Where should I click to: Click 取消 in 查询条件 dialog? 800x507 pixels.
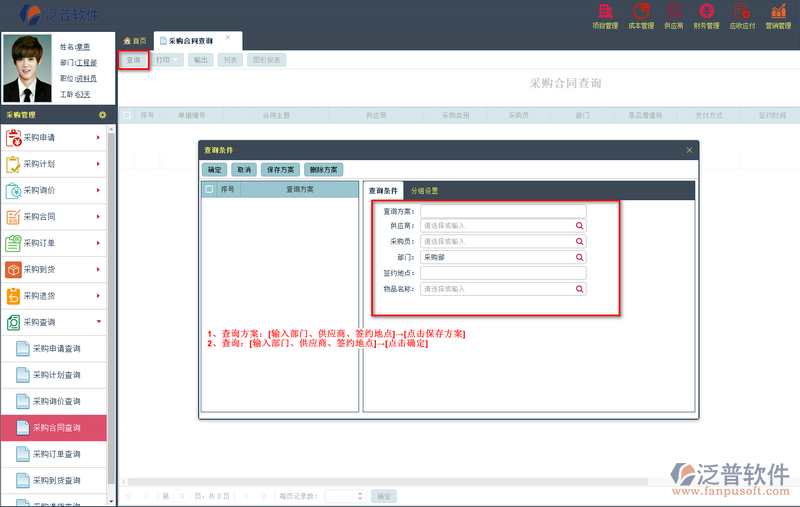[x=244, y=170]
